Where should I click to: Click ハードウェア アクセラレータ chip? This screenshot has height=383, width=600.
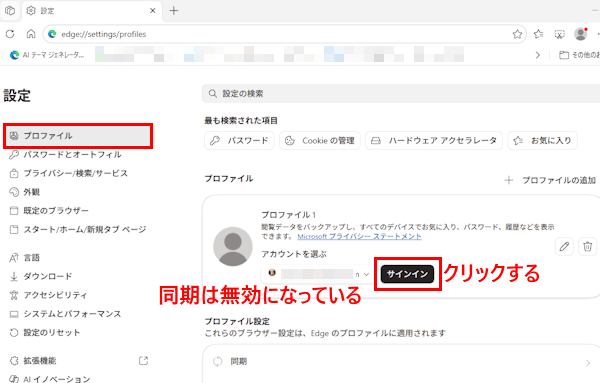pos(434,140)
